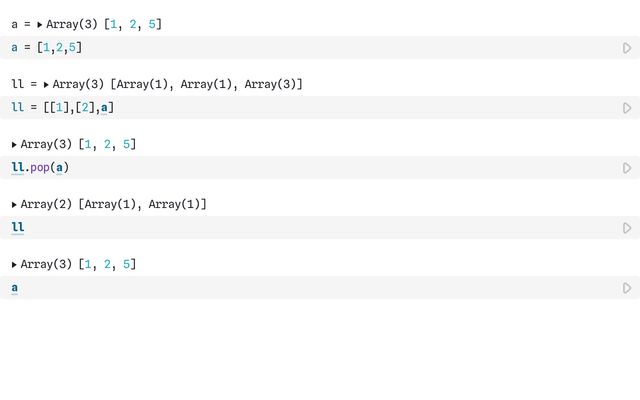Expand the Array(2) output triangle
The width and height of the screenshot is (640, 400).
pos(14,204)
